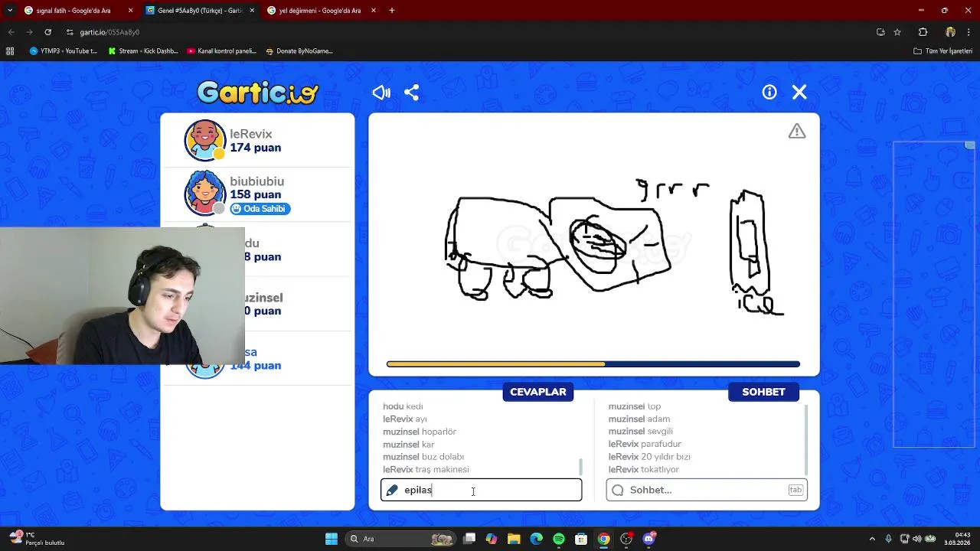Screen dimensions: 980x551
Task: Click the address bar with gartic.io URL
Action: 467,32
